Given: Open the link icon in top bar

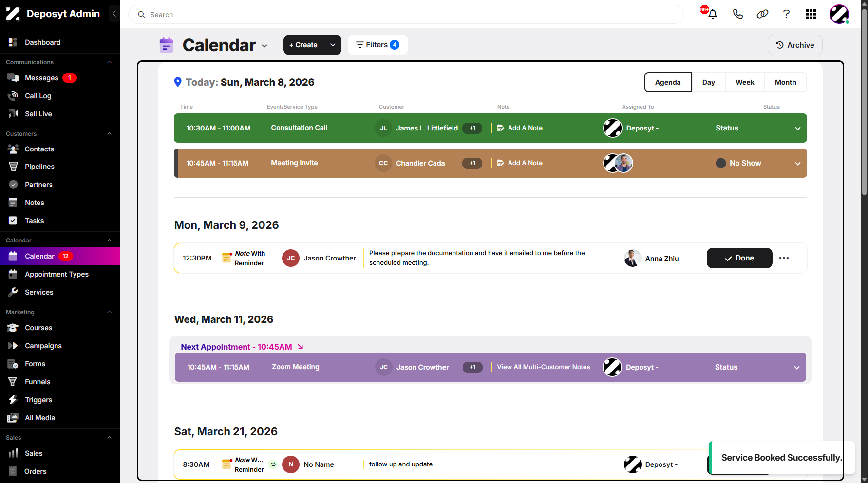Looking at the screenshot, I should (762, 14).
